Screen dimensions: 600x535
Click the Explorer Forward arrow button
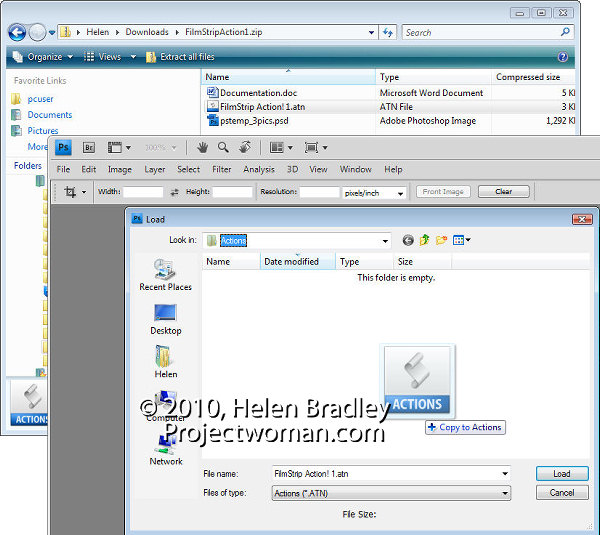[37, 33]
